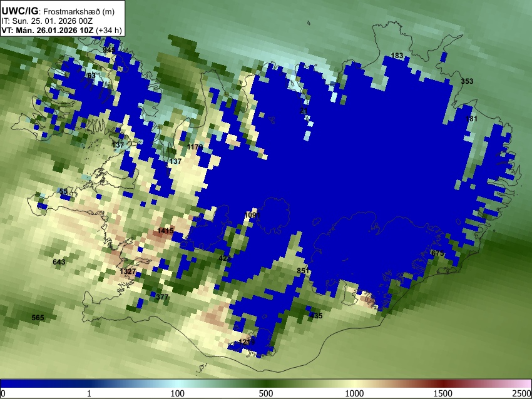Click the 353 value label
This screenshot has width=532, height=399.
click(467, 81)
